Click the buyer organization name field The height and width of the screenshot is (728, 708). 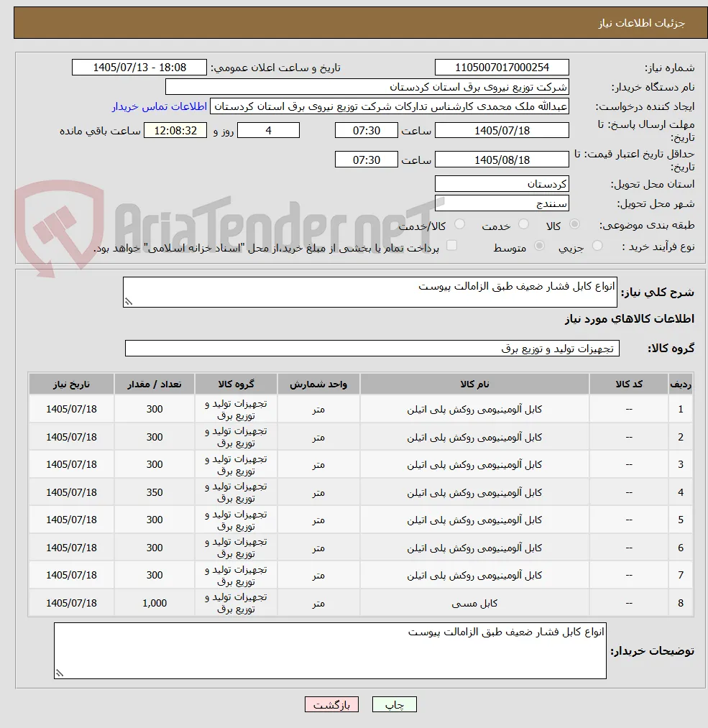pyautogui.click(x=367, y=87)
